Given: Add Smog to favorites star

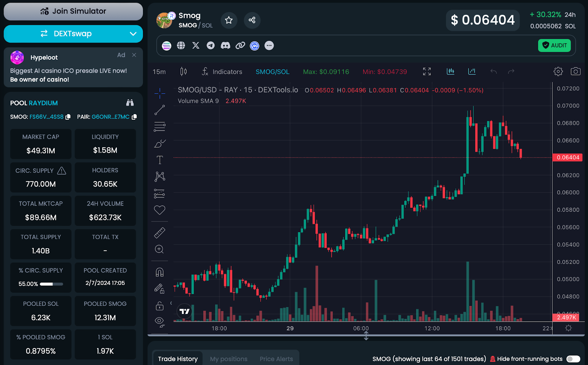Looking at the screenshot, I should pos(229,20).
